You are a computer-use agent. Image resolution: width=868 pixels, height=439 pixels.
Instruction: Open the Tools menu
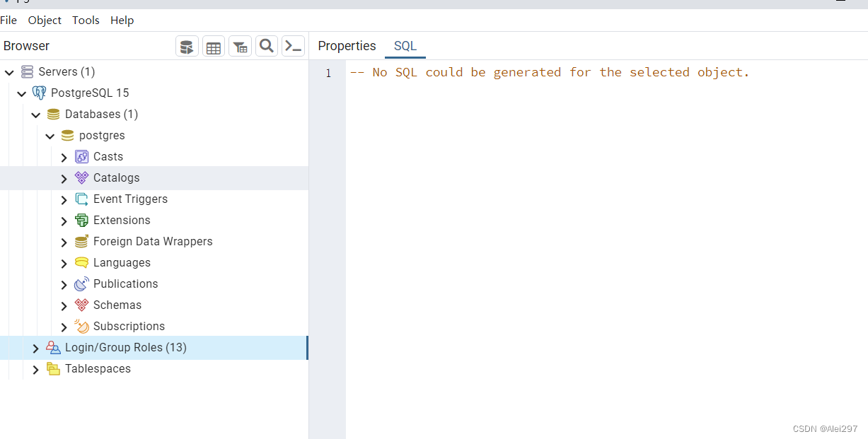tap(86, 21)
